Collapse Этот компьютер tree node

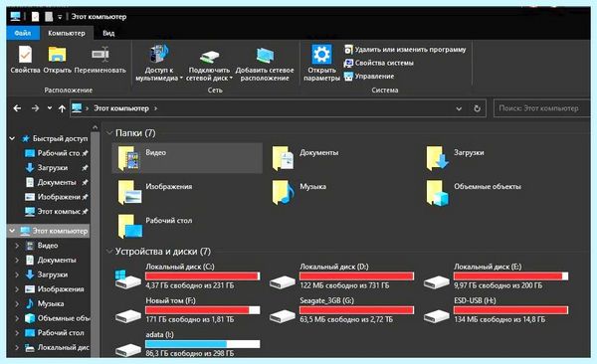click(x=12, y=231)
